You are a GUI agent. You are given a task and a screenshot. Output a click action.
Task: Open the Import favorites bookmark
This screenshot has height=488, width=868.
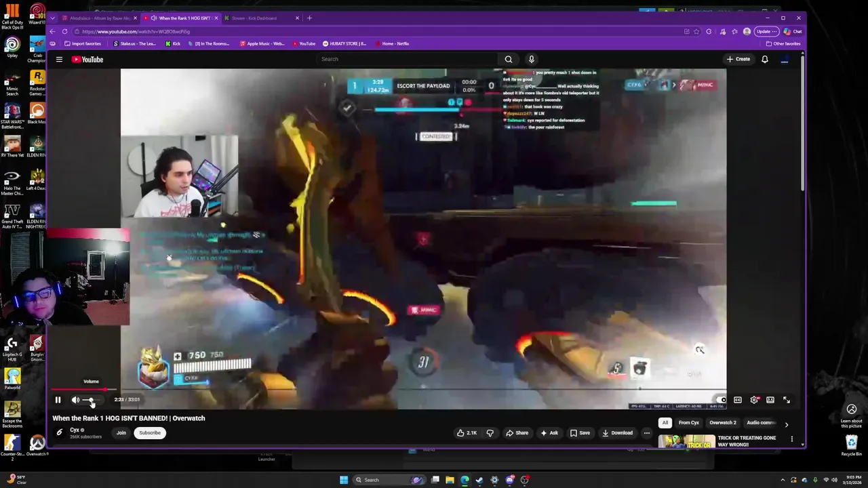(x=83, y=43)
